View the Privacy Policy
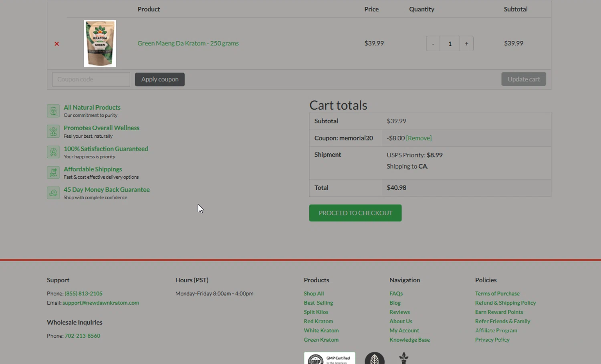The image size is (601, 364). tap(492, 340)
